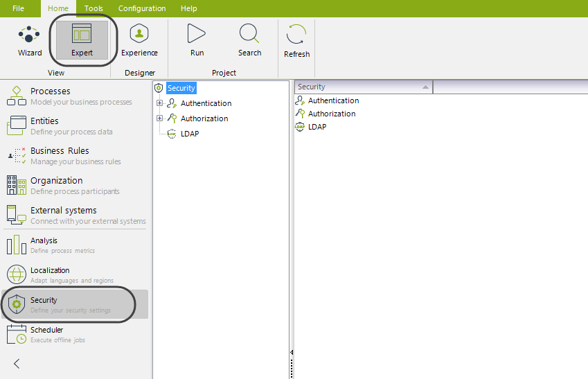This screenshot has width=588, height=379.
Task: Select the Expert view button
Action: [x=82, y=40]
